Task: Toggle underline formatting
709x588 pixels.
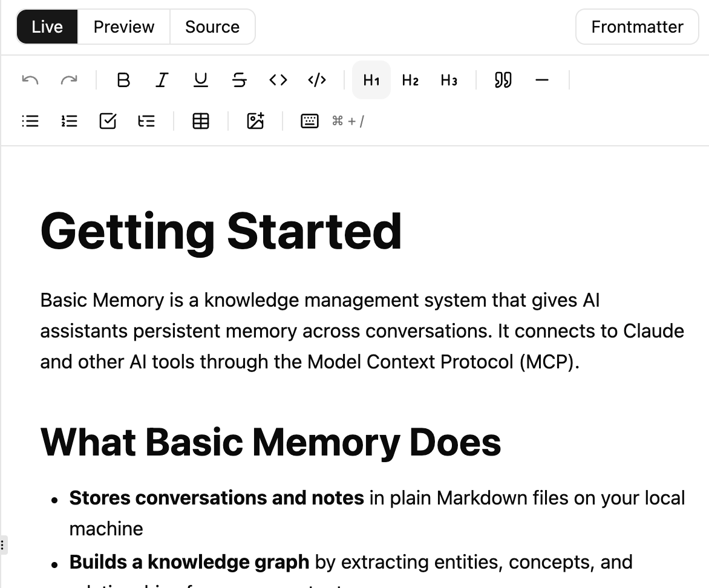Action: pos(200,79)
